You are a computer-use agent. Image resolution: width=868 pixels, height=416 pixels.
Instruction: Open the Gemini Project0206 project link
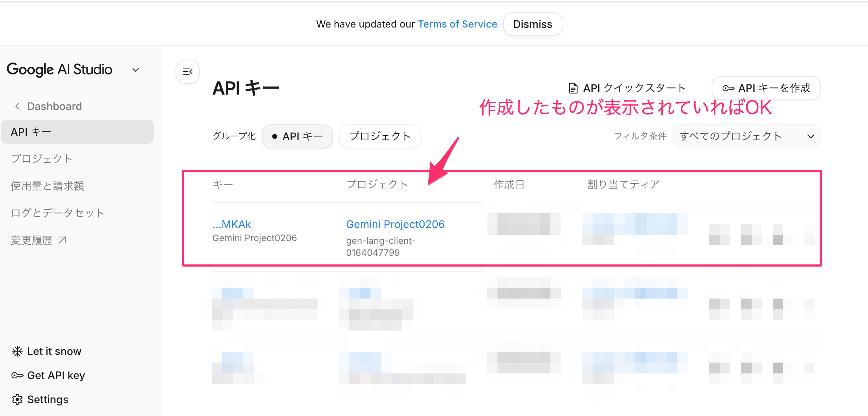(x=395, y=224)
